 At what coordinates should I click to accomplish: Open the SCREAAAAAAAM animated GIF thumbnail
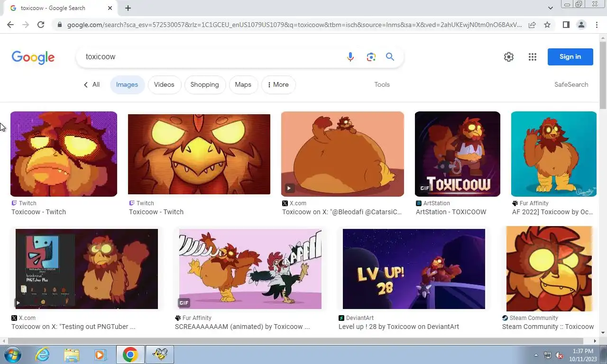pos(250,269)
